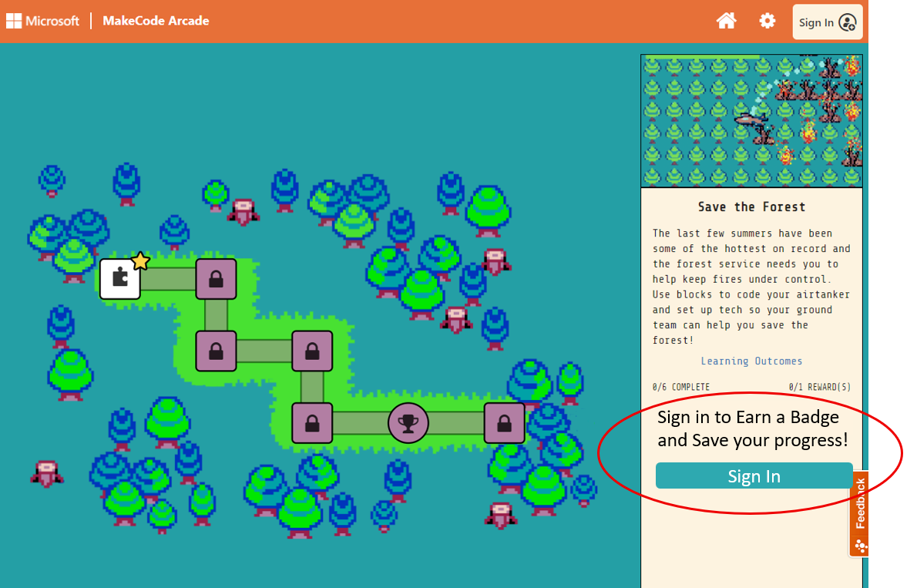Open the Learning Outcomes link
Image resolution: width=917 pixels, height=588 pixels.
point(751,361)
